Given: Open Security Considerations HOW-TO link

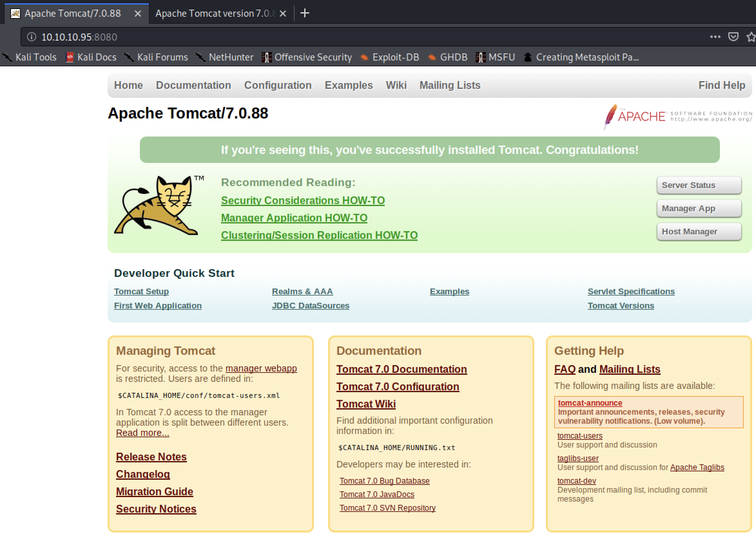Looking at the screenshot, I should [302, 201].
